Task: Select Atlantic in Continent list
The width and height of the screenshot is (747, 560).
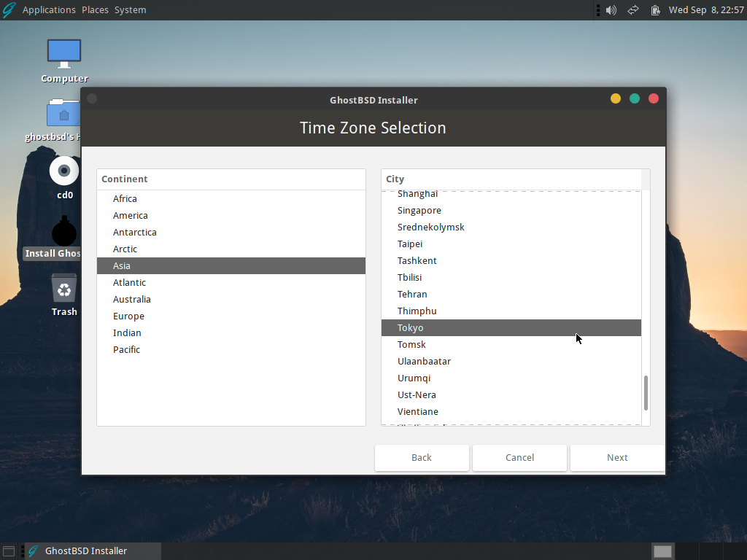Action: point(231,283)
